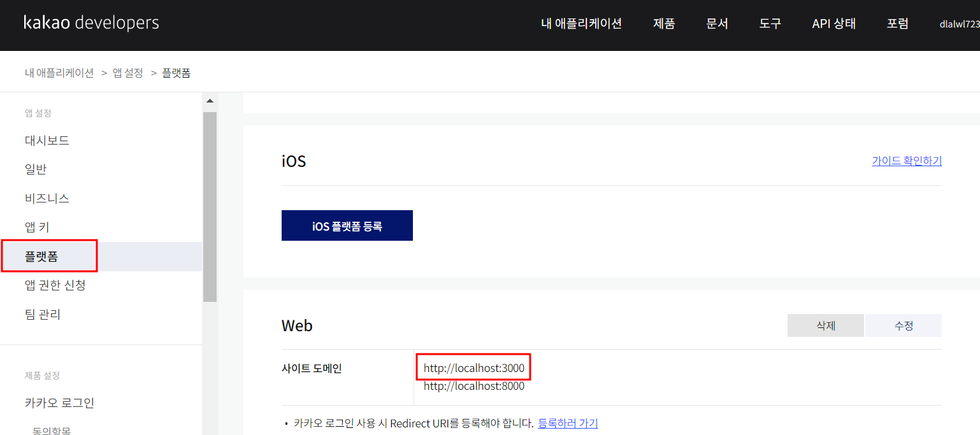Open the API 상태 page
Viewport: 980px width, 435px height.
point(834,24)
